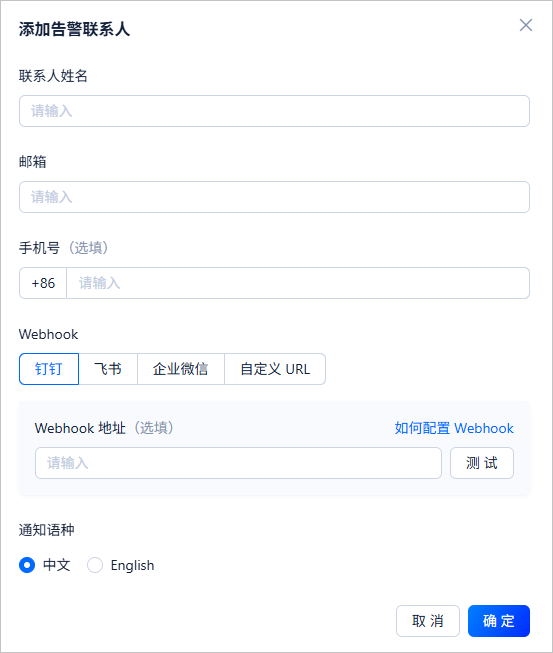Select the 中文 notification language radio
The width and height of the screenshot is (553, 653).
[27, 565]
